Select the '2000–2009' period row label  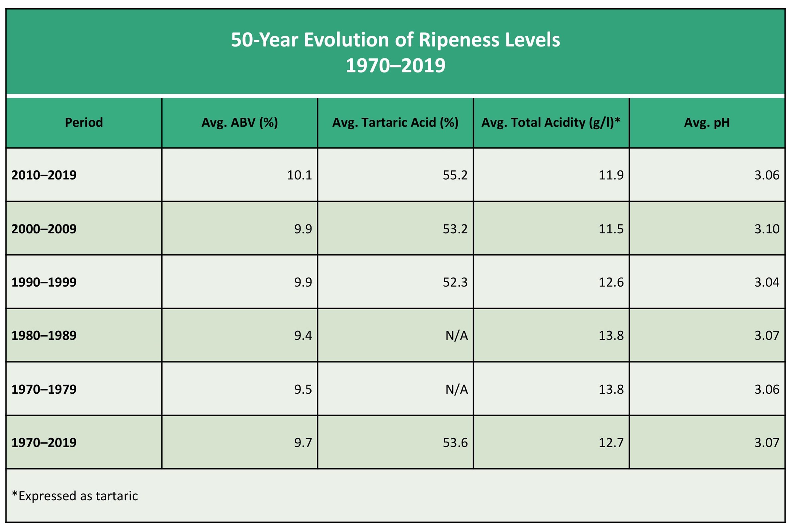44,229
